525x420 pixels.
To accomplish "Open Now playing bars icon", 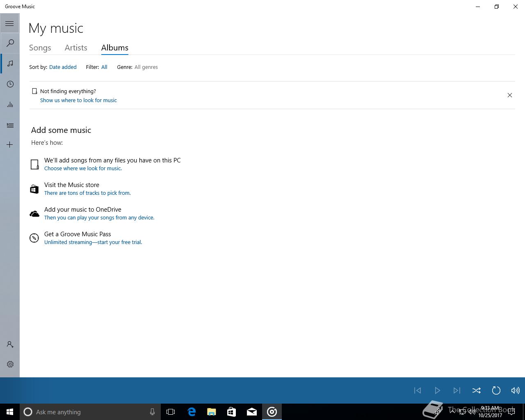I will pyautogui.click(x=10, y=105).
